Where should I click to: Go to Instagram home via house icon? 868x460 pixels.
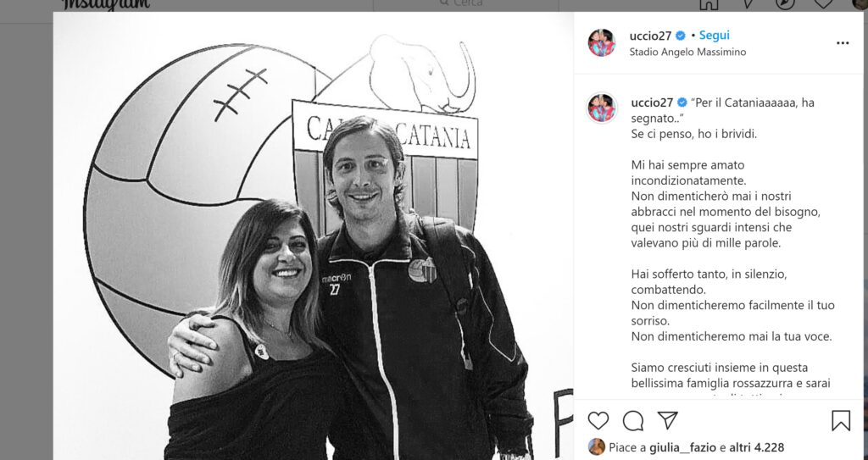[x=709, y=3]
